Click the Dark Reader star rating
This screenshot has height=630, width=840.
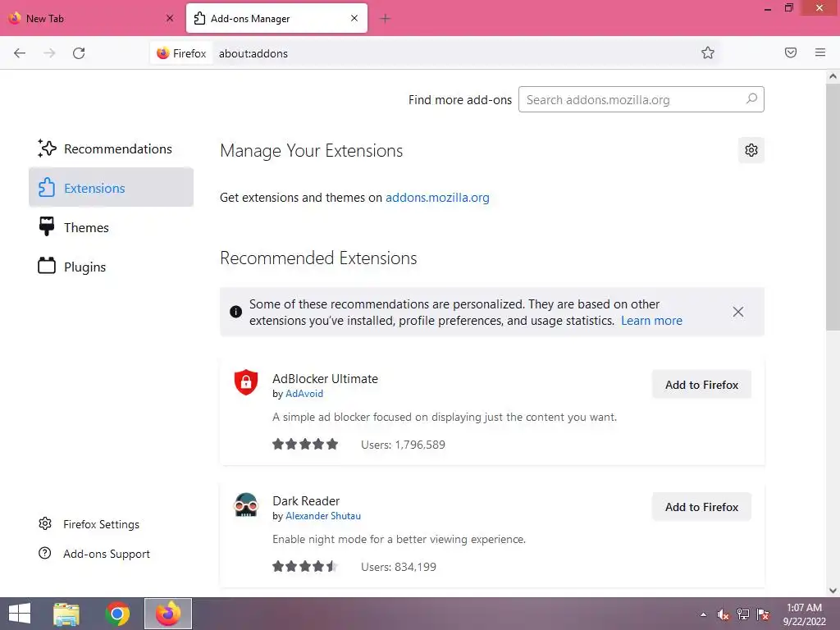click(x=305, y=566)
